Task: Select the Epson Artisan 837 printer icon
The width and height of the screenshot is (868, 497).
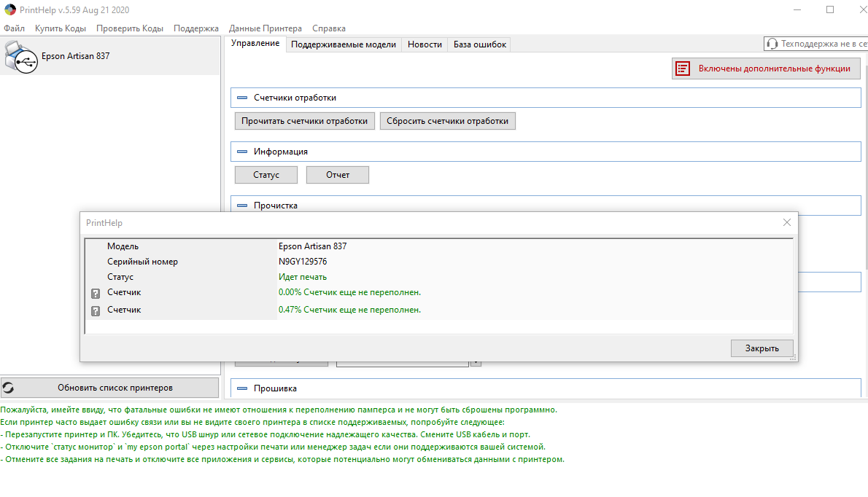Action: click(20, 57)
